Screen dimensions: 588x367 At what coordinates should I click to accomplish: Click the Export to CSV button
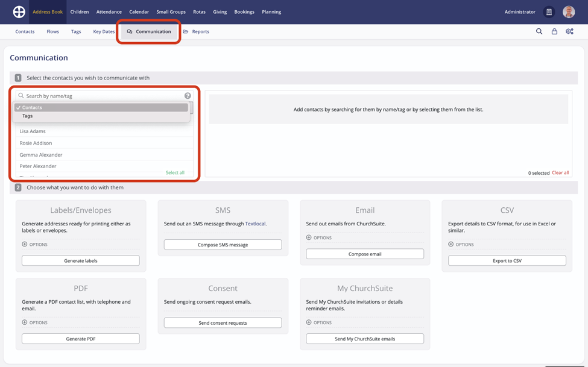[x=507, y=260]
